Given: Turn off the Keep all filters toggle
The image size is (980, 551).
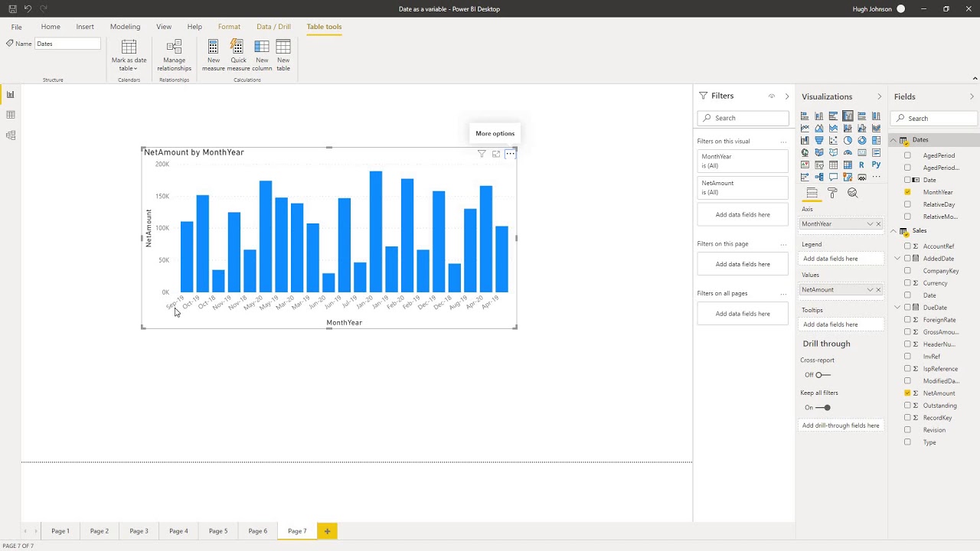Looking at the screenshot, I should [825, 408].
